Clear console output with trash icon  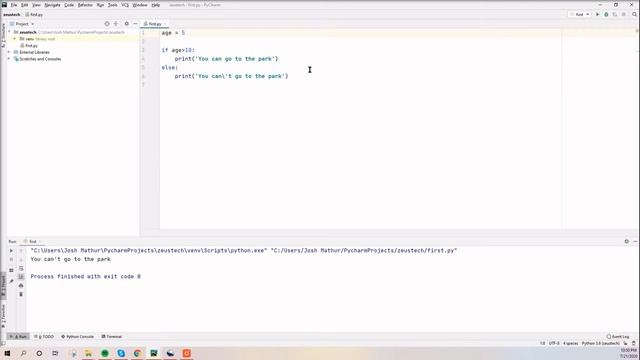[21, 294]
